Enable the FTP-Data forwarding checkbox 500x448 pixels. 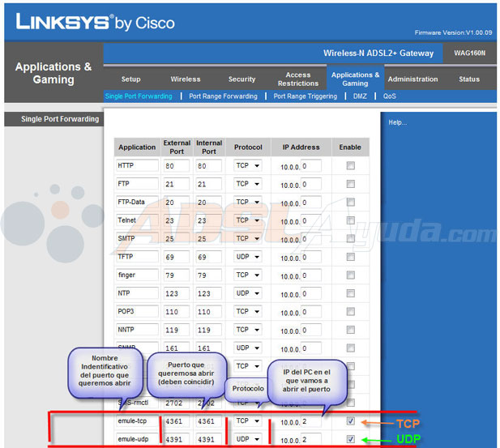[350, 203]
